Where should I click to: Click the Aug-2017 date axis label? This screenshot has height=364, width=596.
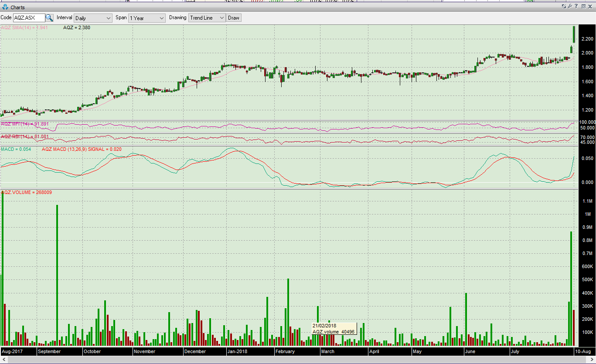13,351
